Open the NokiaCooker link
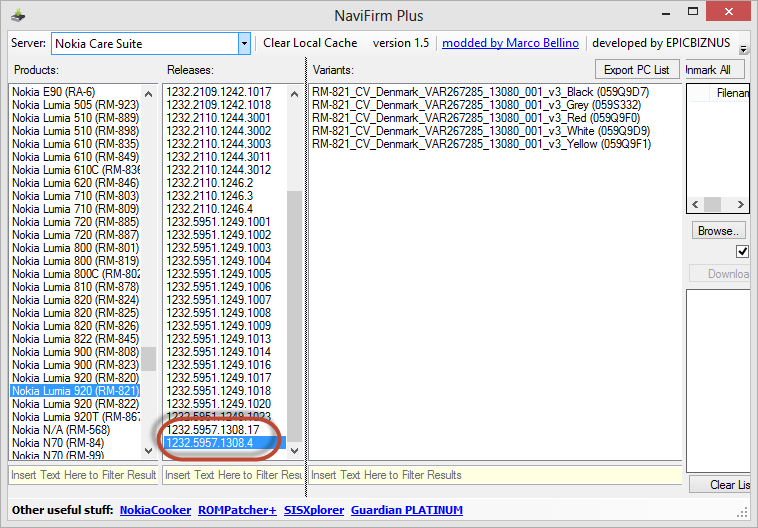758x528 pixels. 155,510
